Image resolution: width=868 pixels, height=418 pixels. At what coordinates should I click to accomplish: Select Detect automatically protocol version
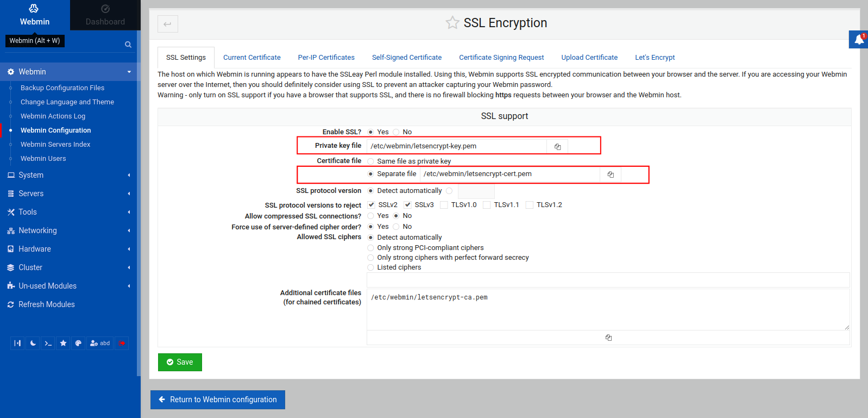click(370, 191)
